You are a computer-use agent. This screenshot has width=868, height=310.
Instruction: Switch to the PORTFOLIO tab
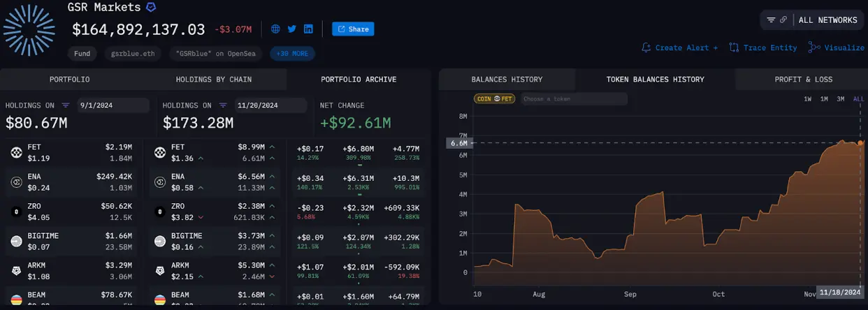click(70, 80)
